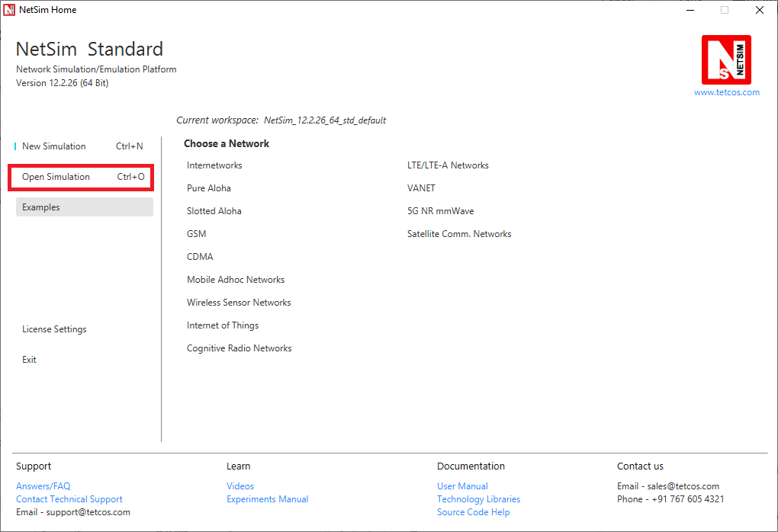Open the User Manual documentation
The image size is (778, 532).
tap(462, 486)
